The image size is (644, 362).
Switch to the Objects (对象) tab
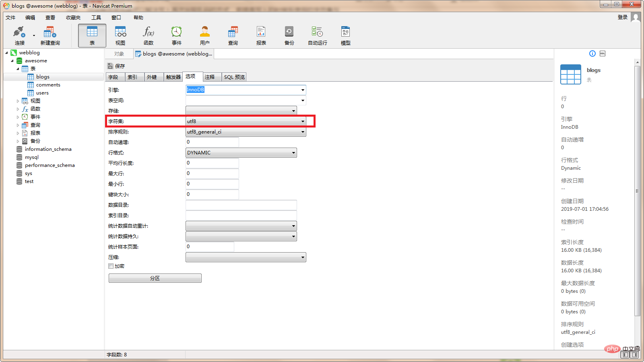tap(119, 54)
